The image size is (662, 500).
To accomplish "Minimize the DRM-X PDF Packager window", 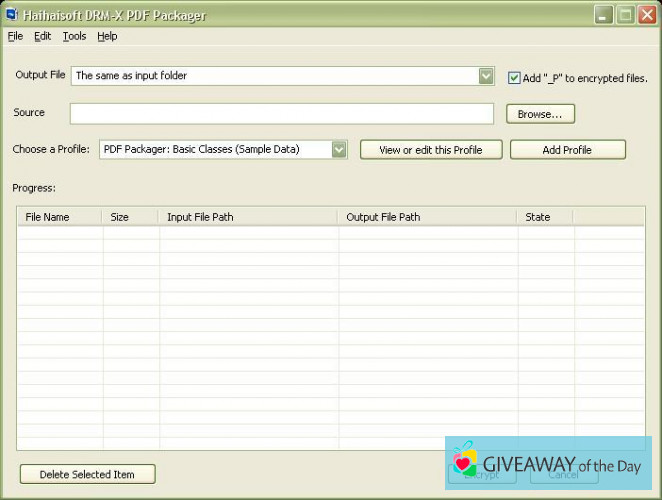I will tap(603, 15).
